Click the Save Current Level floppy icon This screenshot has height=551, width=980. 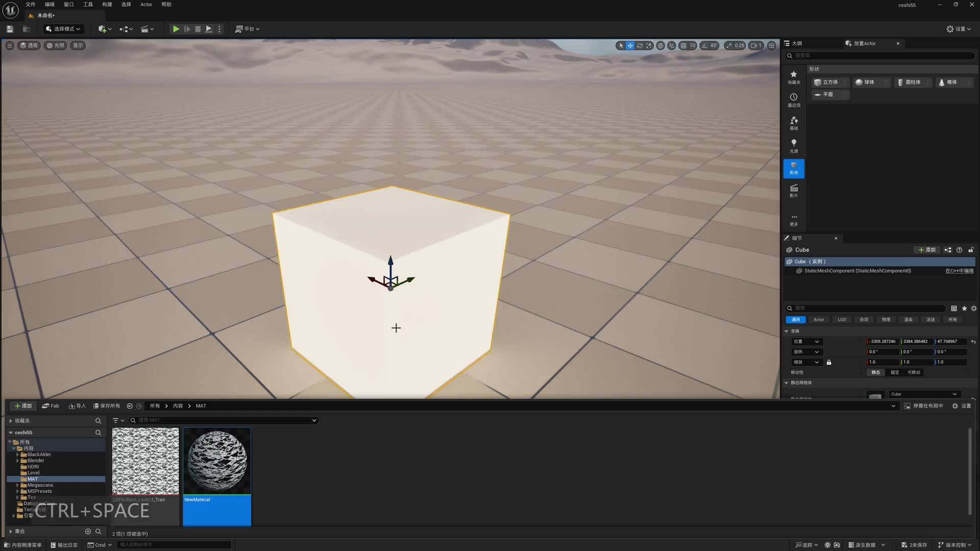10,29
